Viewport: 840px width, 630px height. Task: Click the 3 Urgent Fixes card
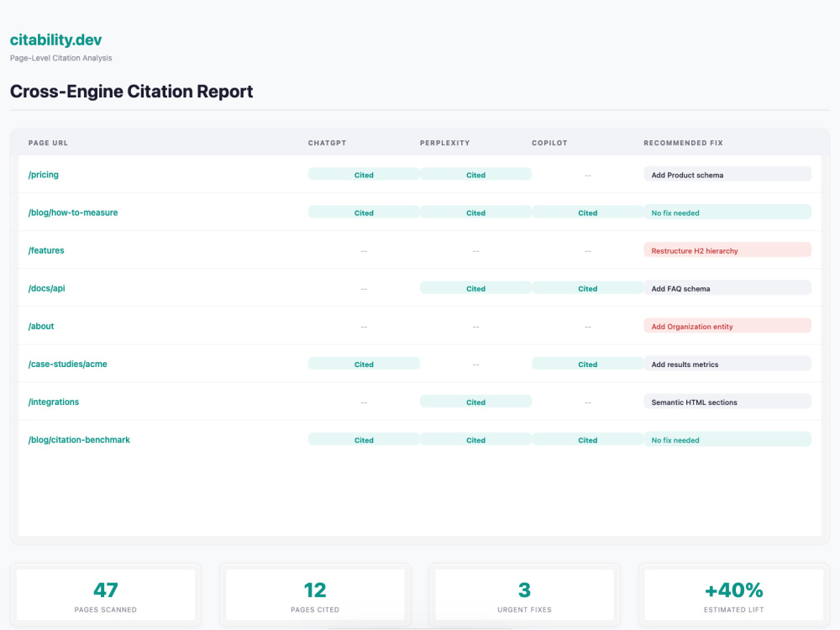[x=524, y=595]
